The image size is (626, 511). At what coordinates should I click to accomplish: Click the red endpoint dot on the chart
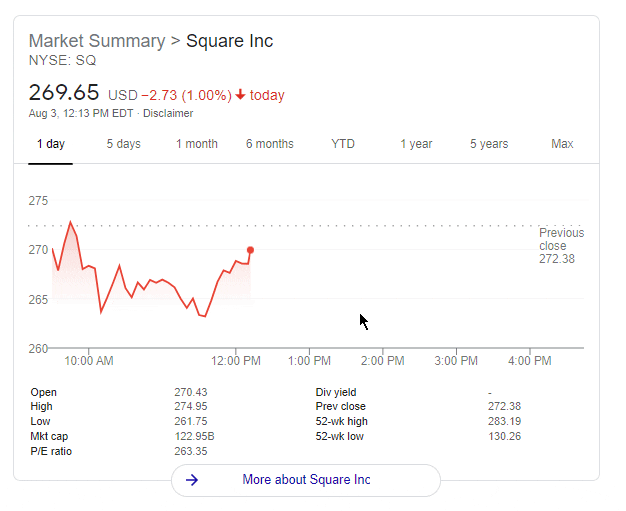pyautogui.click(x=250, y=250)
